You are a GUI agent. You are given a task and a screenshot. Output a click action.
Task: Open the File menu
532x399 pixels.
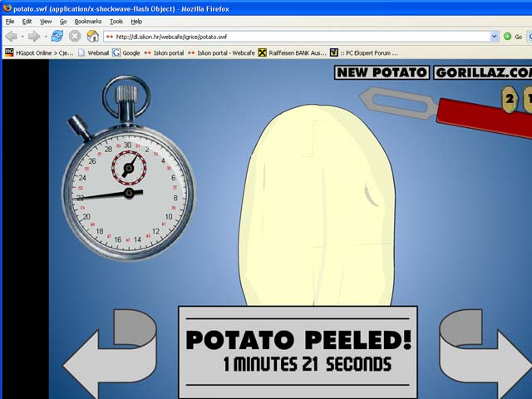[10, 21]
